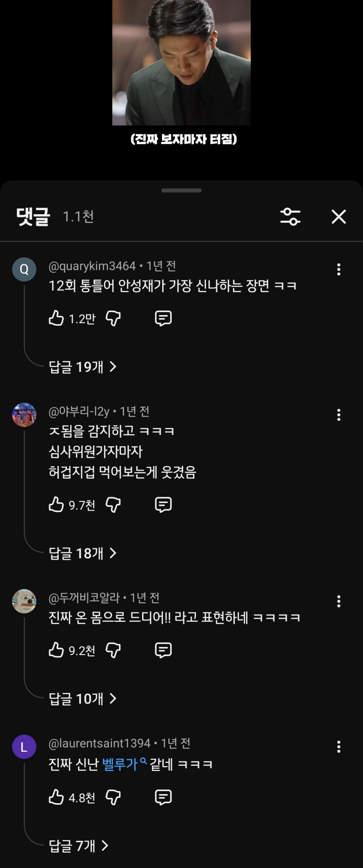Open @두꺼비코알라 profile avatar
Screen dimensions: 363x868
tap(24, 601)
